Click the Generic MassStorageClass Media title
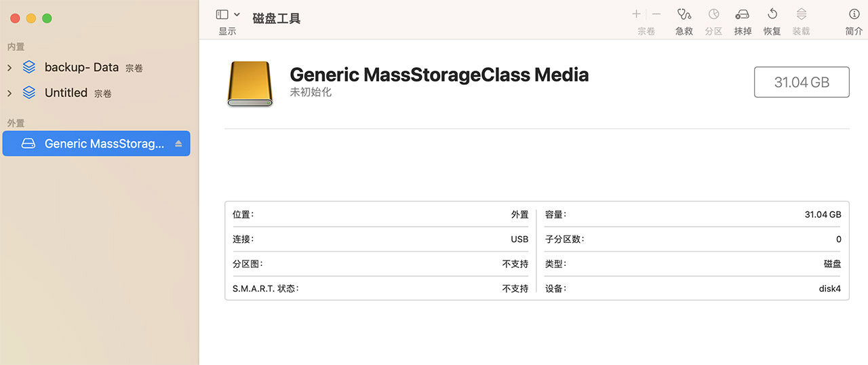The width and height of the screenshot is (868, 365). [439, 75]
